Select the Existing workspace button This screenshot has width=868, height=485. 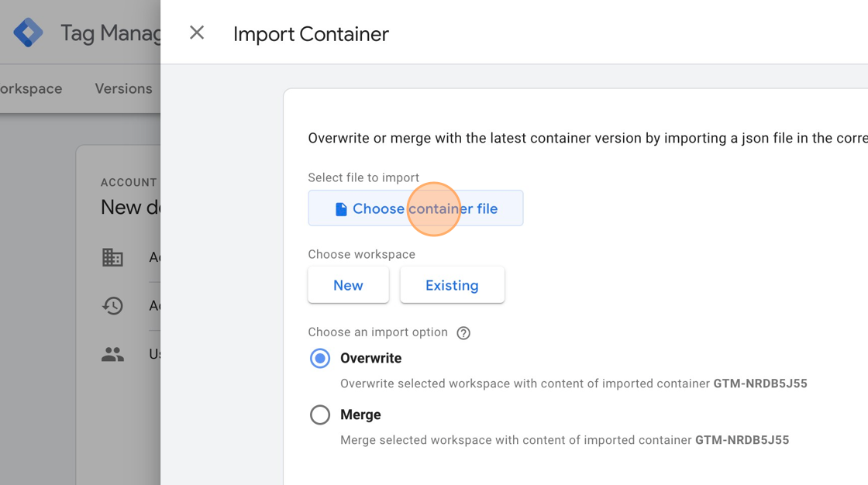452,285
